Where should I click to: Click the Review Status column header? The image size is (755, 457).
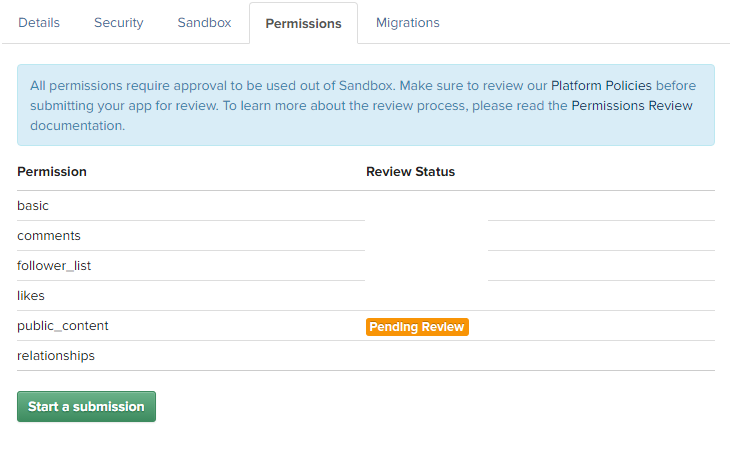[x=410, y=172]
